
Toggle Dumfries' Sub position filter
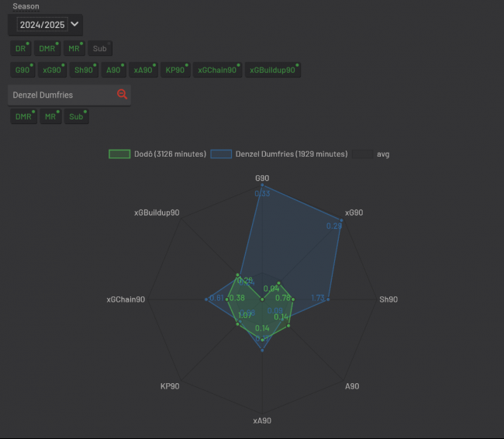(x=77, y=116)
